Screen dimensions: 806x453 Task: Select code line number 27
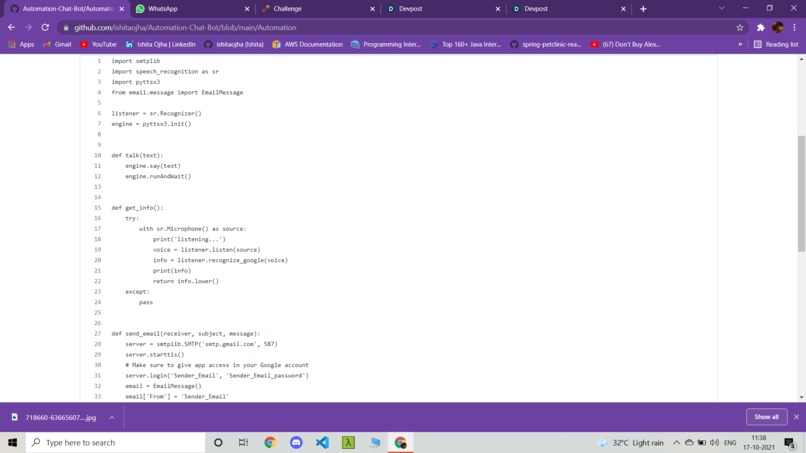tap(98, 334)
